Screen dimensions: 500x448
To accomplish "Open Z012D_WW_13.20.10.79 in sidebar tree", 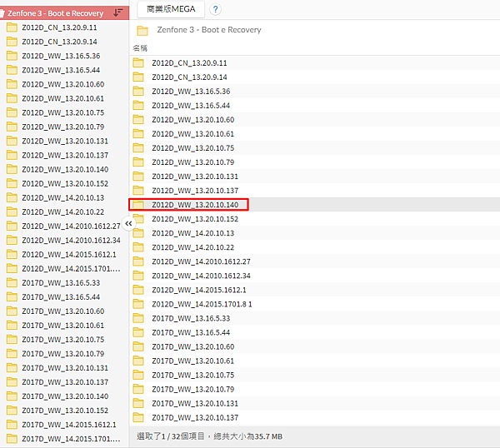I will pyautogui.click(x=62, y=127).
